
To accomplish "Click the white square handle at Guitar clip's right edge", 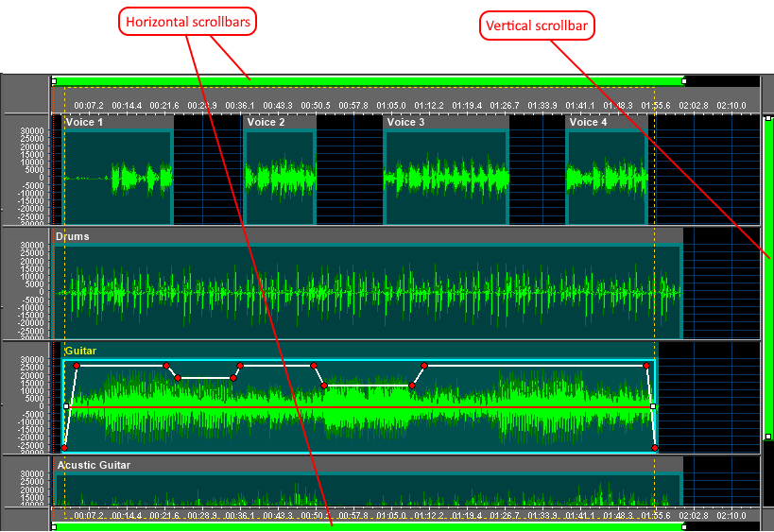I will (653, 406).
